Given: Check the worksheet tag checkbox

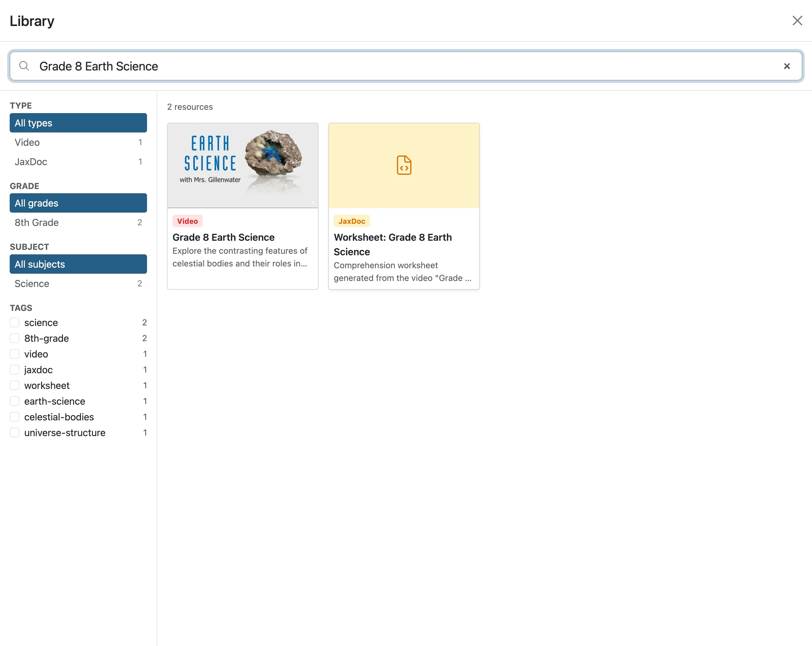Looking at the screenshot, I should (14, 386).
